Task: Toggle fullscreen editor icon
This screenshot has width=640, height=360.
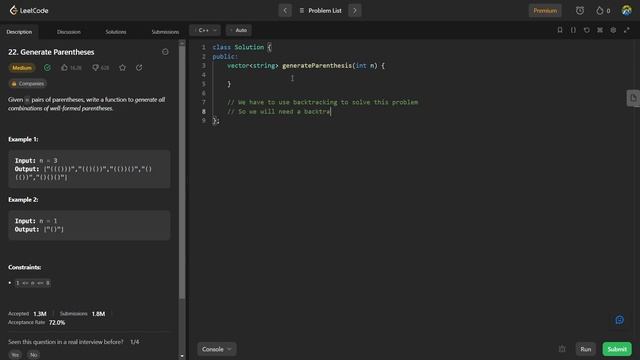Action: point(627,30)
